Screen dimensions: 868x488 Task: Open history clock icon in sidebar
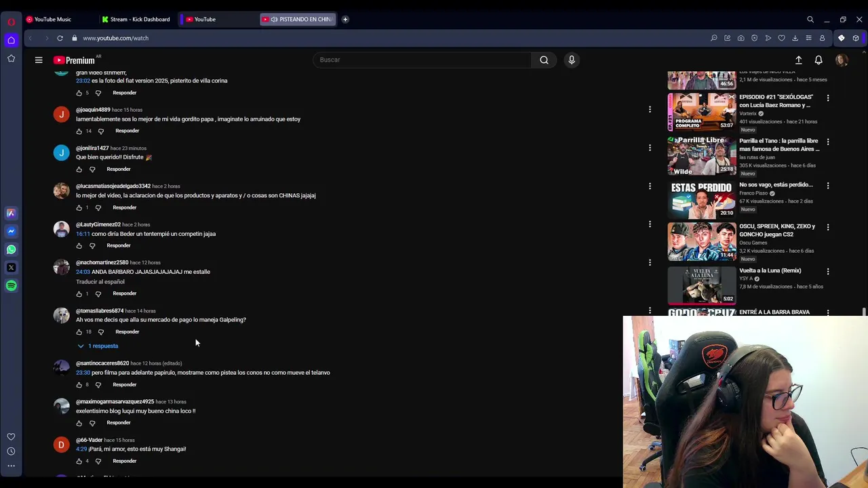(x=11, y=451)
